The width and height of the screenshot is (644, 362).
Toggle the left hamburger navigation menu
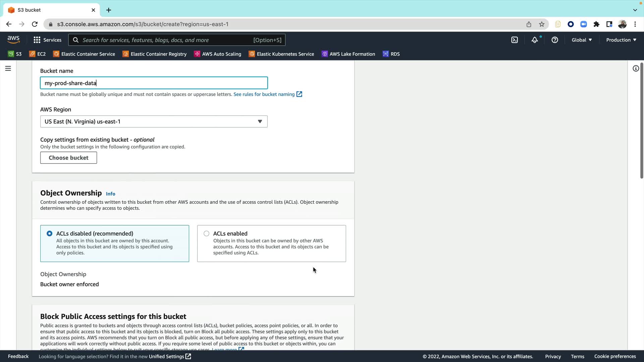click(x=8, y=68)
